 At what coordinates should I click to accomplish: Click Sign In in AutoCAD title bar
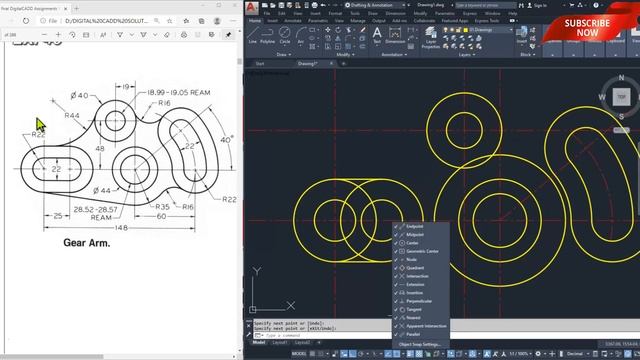537,5
